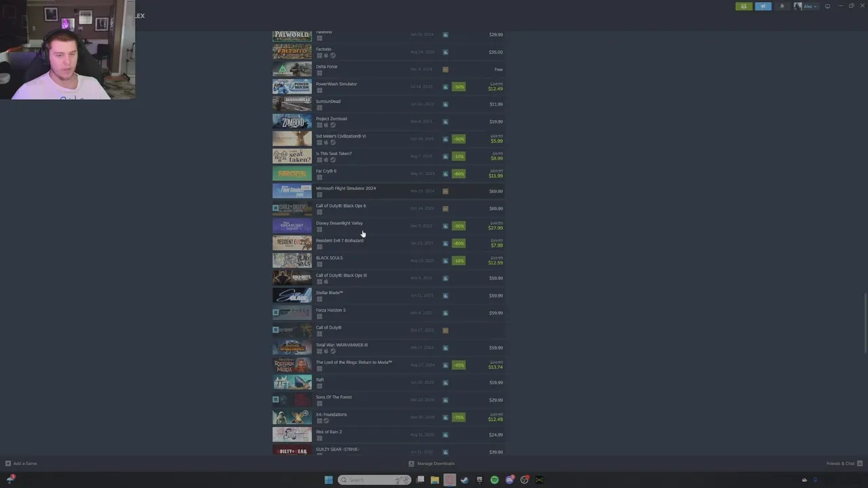
Task: Open Call of Duty: Black Ops III title
Action: click(x=341, y=275)
